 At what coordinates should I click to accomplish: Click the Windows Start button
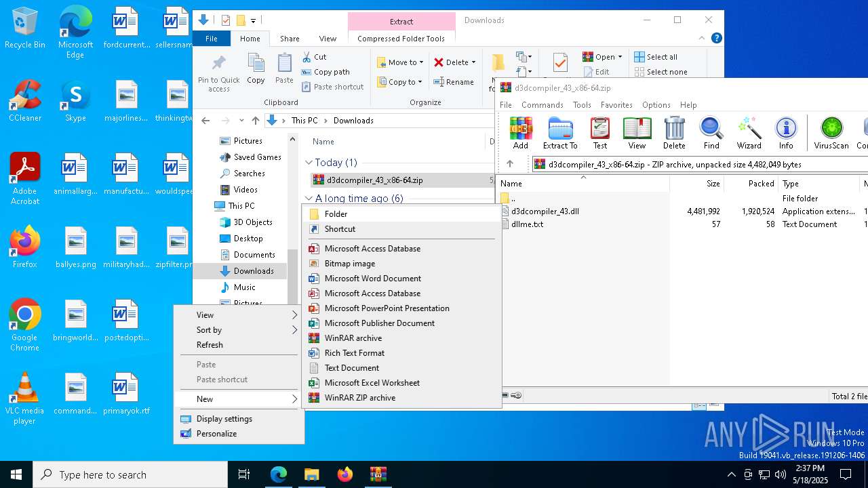tap(16, 474)
